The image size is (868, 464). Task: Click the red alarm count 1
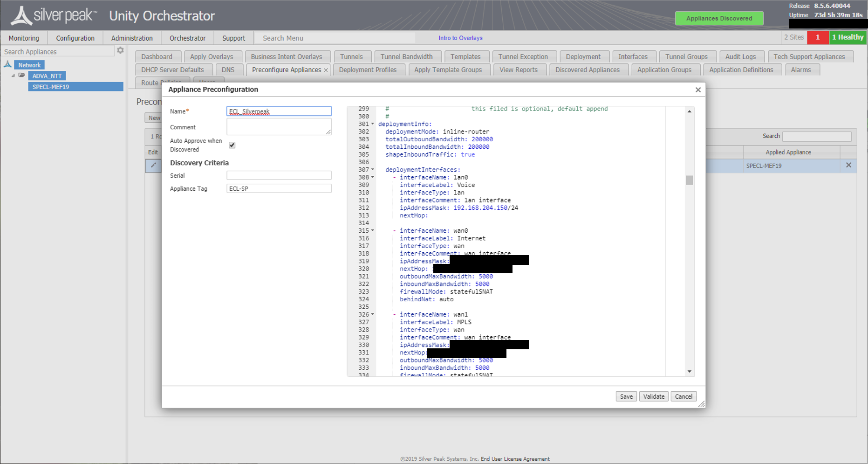click(x=818, y=37)
